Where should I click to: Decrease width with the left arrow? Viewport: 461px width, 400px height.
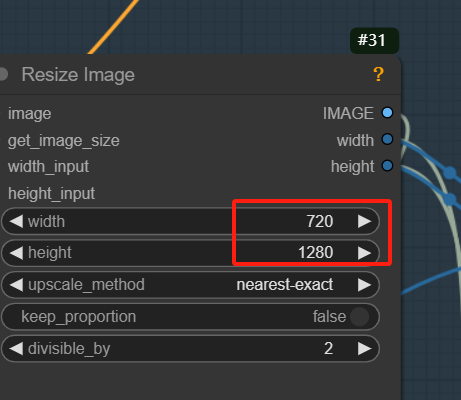16,221
